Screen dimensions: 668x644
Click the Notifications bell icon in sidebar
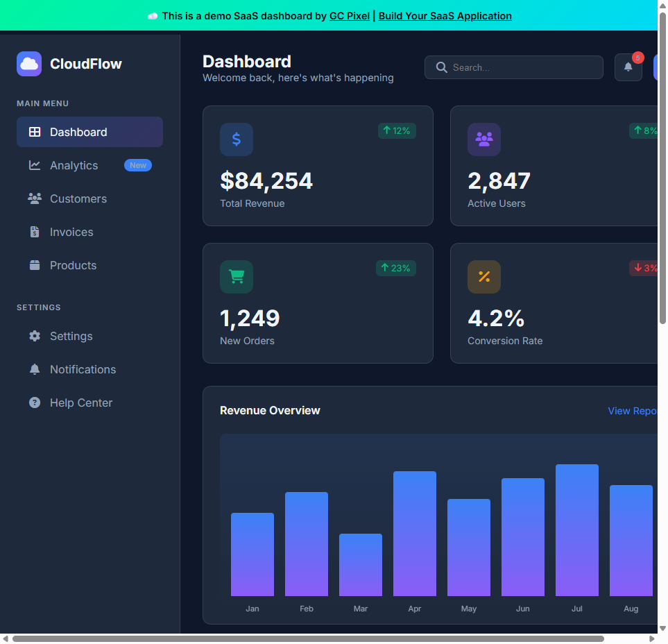pos(34,369)
